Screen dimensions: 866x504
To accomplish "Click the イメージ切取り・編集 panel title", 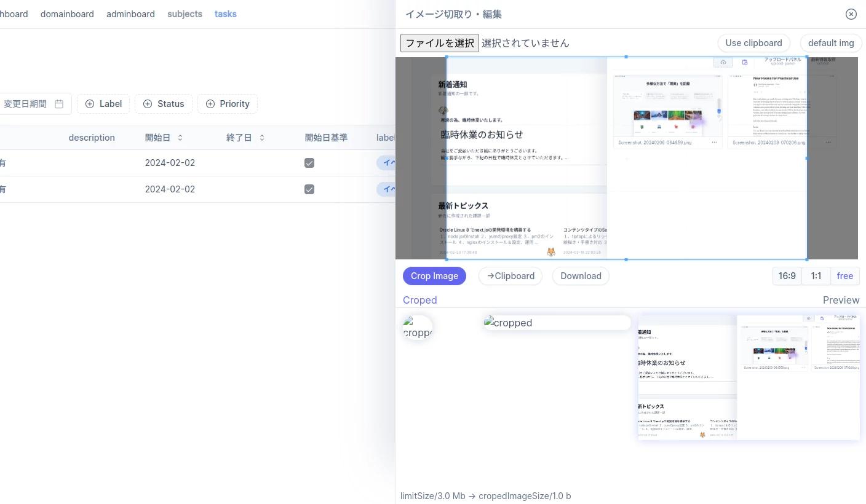I will tap(454, 14).
